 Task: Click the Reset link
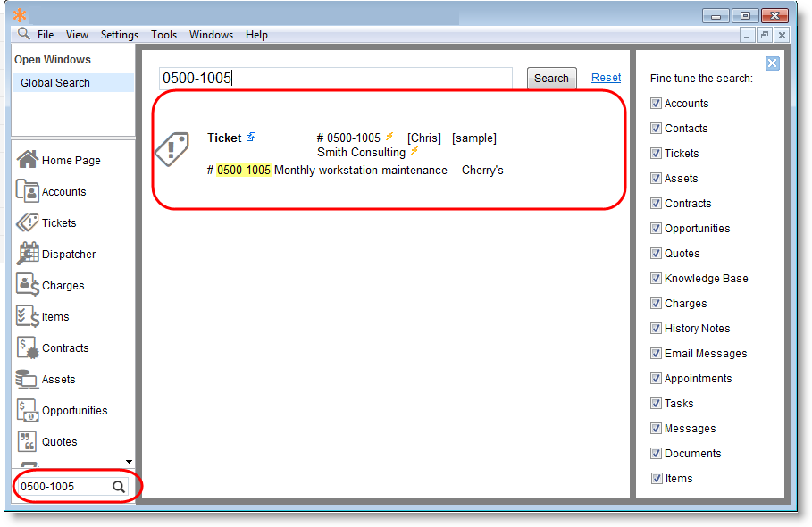(606, 78)
